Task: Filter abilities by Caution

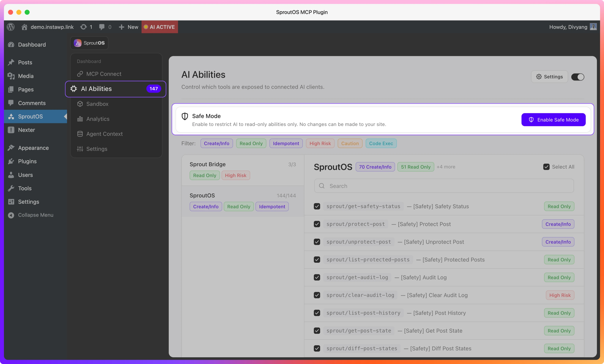Action: 350,143
